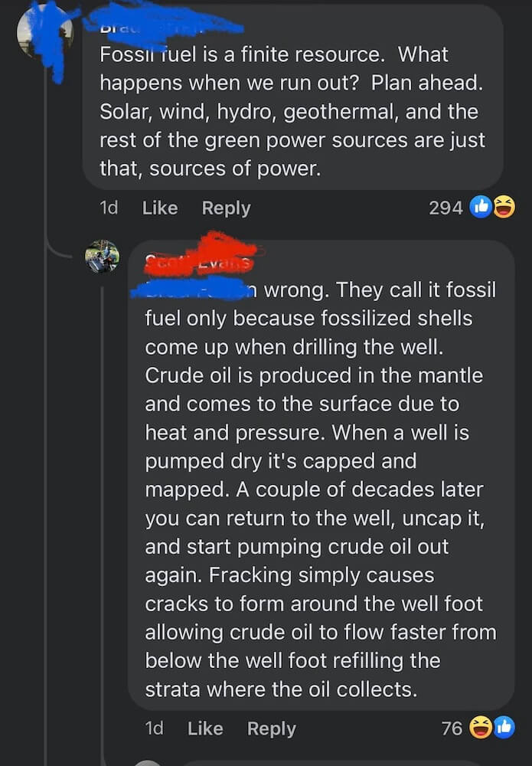View the 294 reactions list
Viewport: 532px width, 766px height.
click(x=446, y=207)
